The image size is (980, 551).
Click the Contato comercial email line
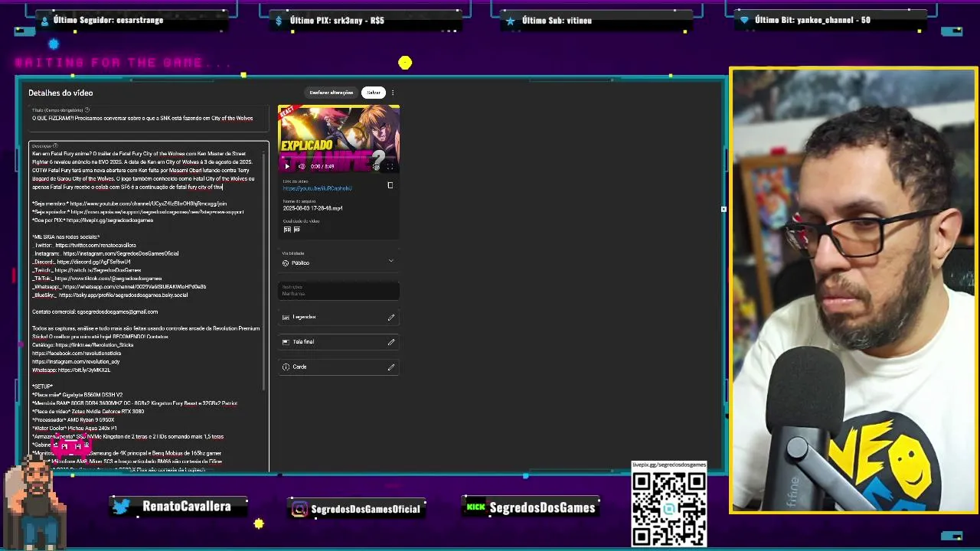95,312
